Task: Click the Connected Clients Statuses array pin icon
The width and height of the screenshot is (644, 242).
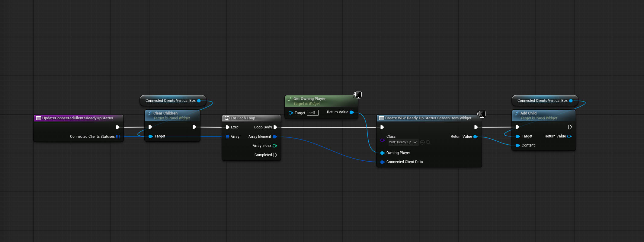Action: pyautogui.click(x=118, y=137)
